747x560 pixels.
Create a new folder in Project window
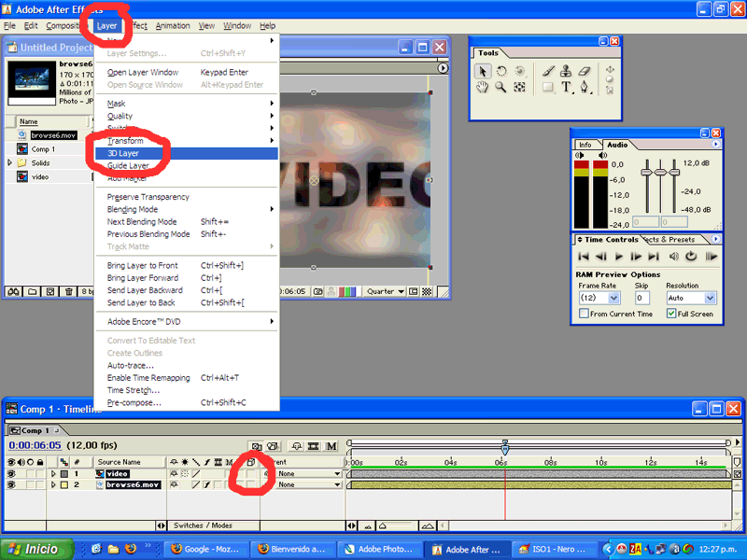tap(32, 291)
